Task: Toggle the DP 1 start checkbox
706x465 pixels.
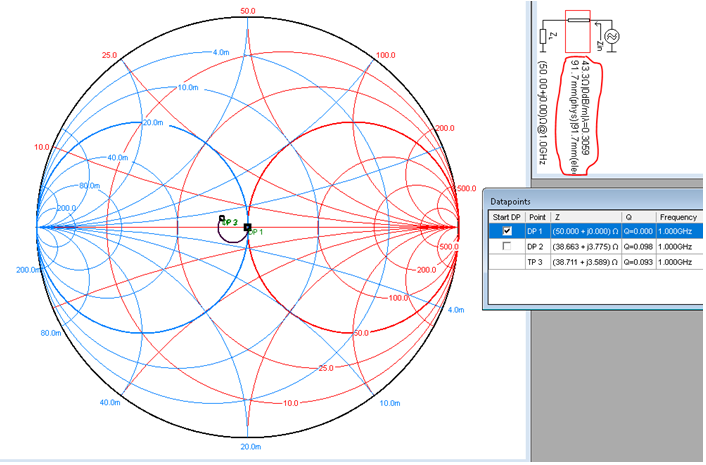Action: pyautogui.click(x=507, y=231)
